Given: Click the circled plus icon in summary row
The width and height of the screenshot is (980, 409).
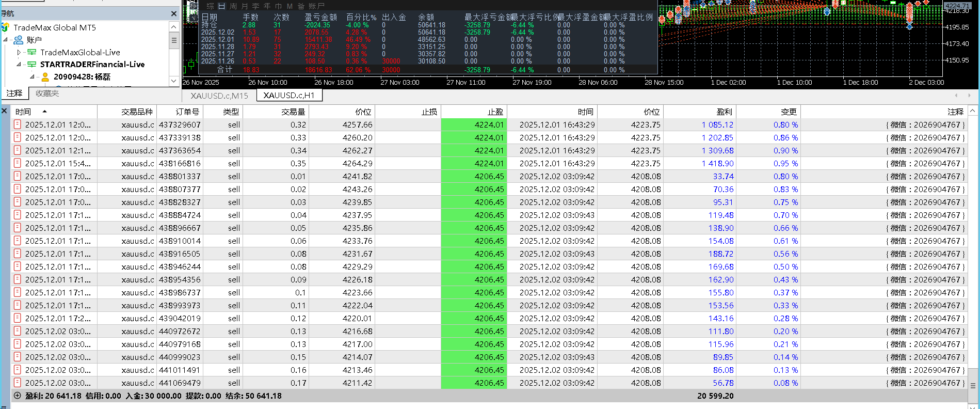Looking at the screenshot, I should [x=17, y=396].
